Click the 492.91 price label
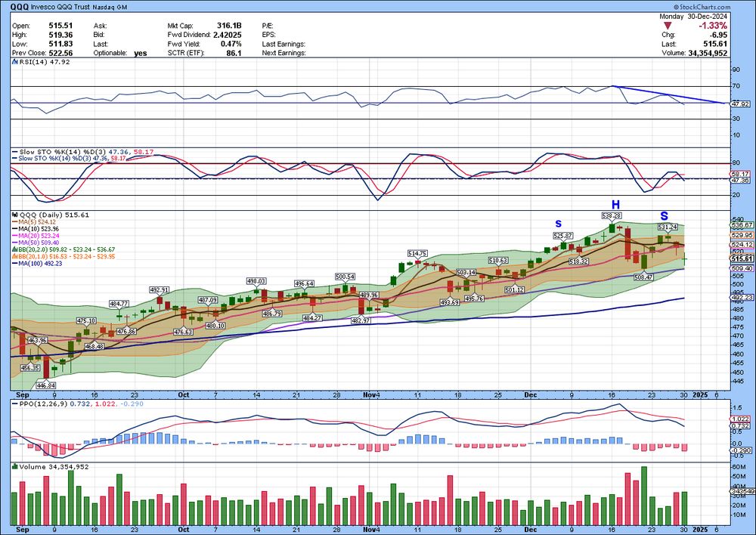Screen dimensions: 756x535 [159, 290]
